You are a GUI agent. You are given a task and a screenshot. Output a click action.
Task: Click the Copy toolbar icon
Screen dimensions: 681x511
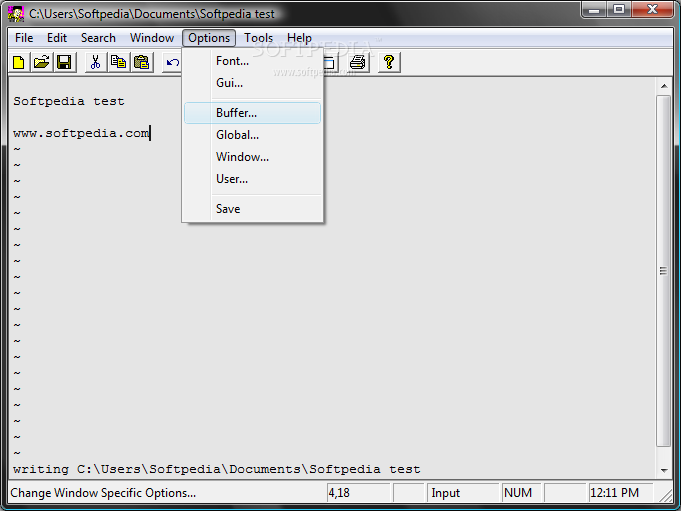tap(118, 63)
